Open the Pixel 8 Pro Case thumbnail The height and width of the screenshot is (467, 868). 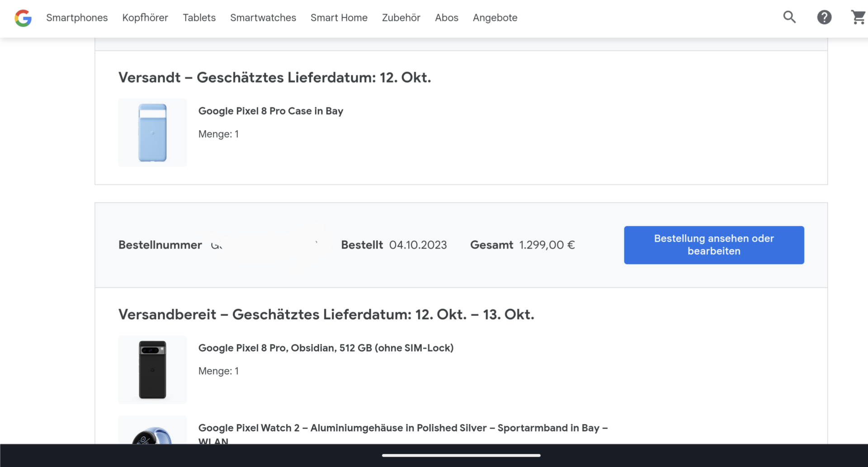click(x=152, y=133)
